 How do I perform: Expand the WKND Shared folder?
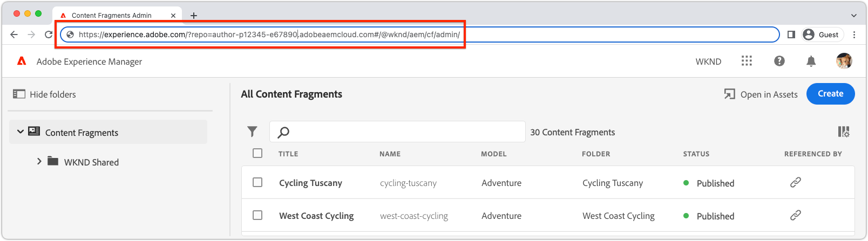(x=39, y=161)
